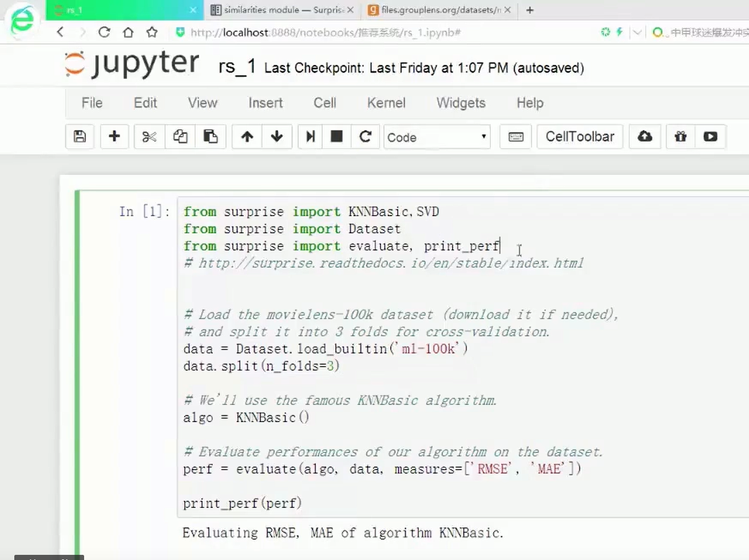The image size is (749, 560).
Task: Go forward in browser history
Action: click(x=82, y=32)
